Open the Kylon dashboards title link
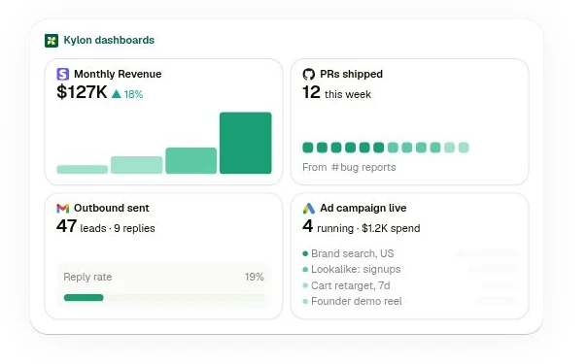The height and width of the screenshot is (364, 588). click(x=109, y=40)
